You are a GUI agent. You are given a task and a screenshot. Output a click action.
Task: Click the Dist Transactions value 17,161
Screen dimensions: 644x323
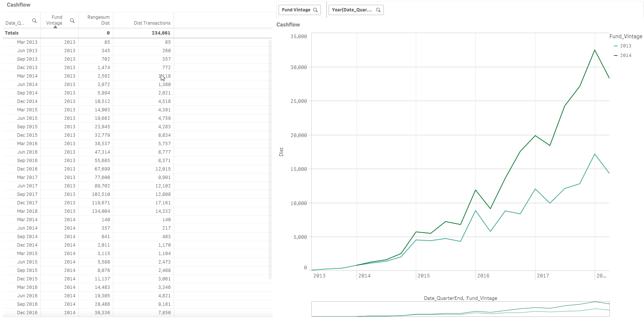[163, 203]
